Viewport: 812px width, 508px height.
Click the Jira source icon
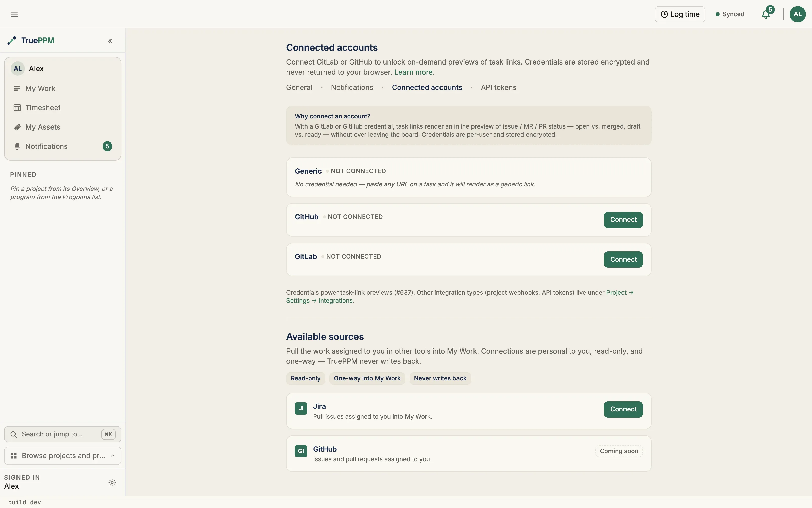pyautogui.click(x=301, y=408)
